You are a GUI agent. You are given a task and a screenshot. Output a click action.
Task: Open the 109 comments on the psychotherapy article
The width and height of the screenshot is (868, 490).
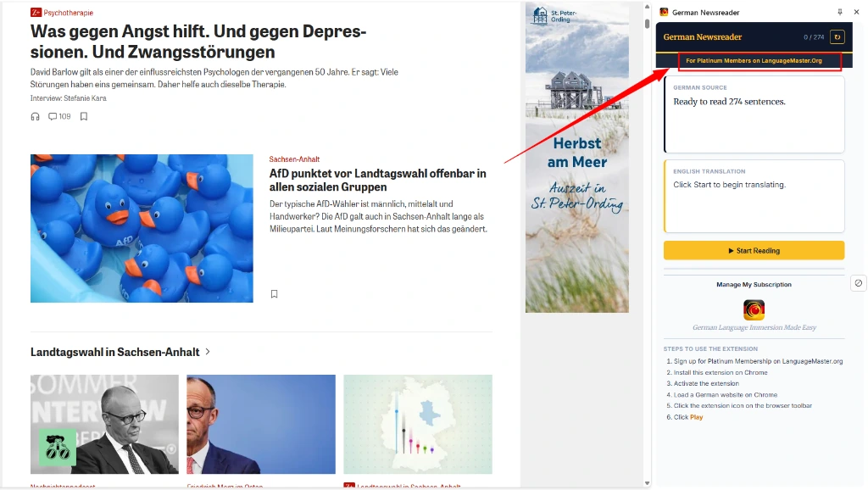click(x=59, y=116)
